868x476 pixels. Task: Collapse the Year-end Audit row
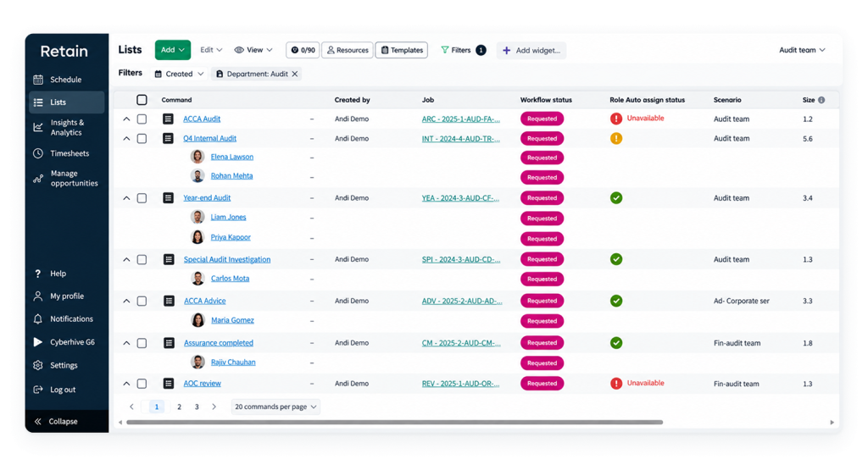coord(126,198)
